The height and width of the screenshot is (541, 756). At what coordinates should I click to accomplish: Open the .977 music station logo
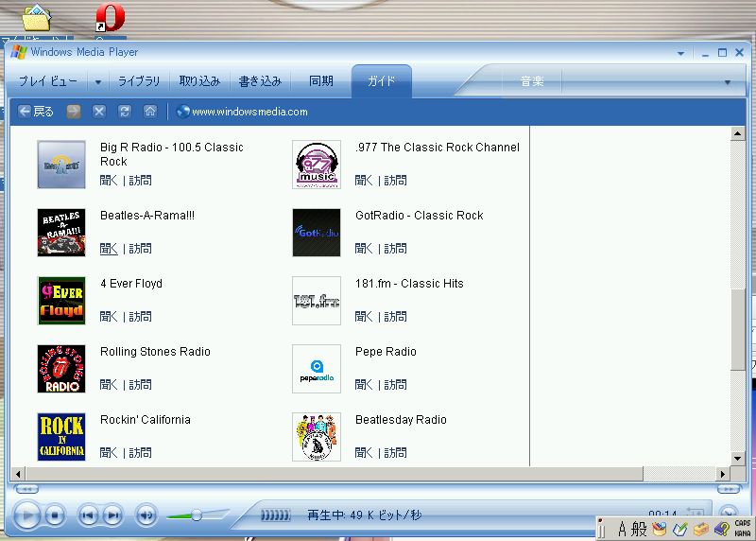tap(317, 165)
